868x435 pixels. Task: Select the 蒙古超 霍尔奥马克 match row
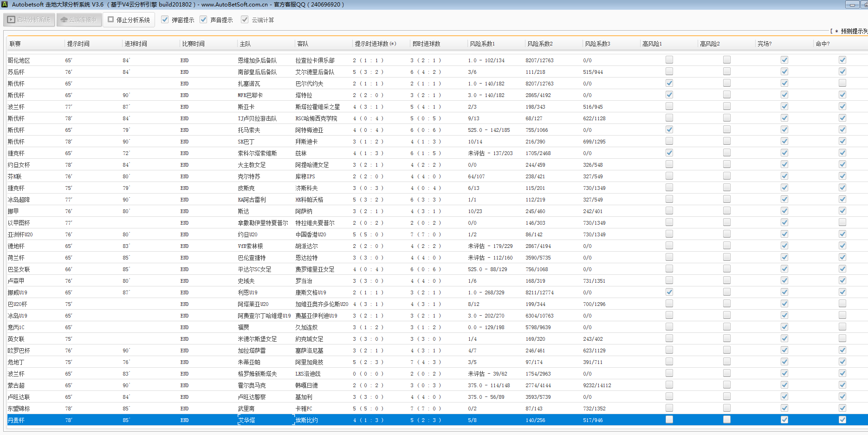tap(252, 385)
